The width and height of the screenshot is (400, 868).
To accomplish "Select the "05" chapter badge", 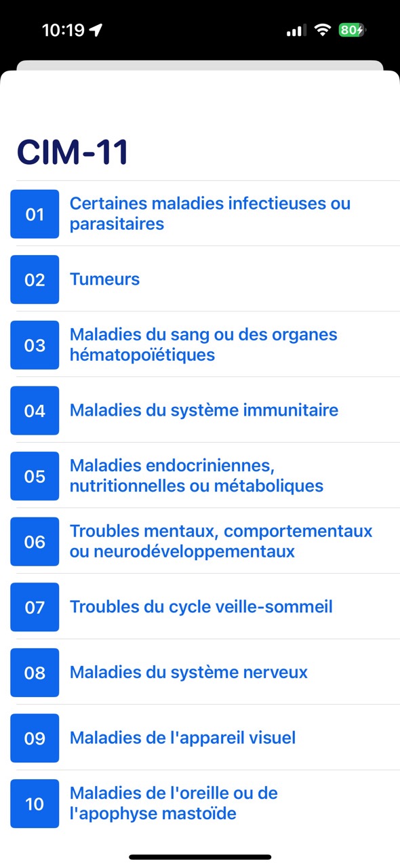I will click(x=35, y=476).
